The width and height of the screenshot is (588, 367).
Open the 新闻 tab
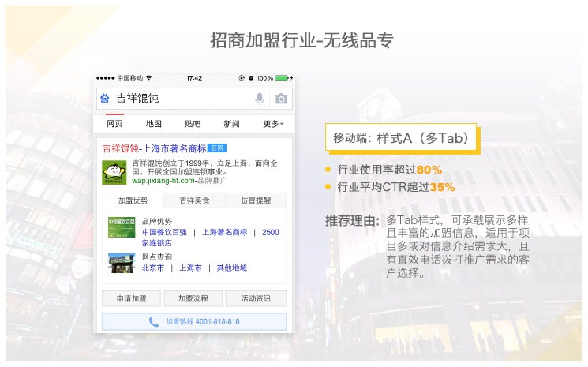231,124
